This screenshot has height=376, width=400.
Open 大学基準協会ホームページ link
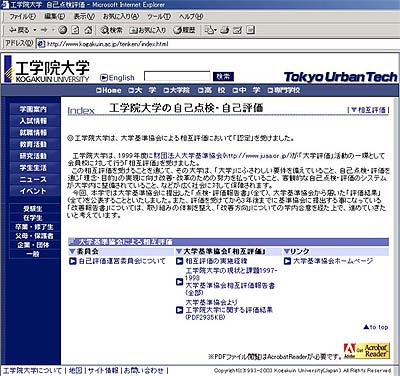pos(333,261)
